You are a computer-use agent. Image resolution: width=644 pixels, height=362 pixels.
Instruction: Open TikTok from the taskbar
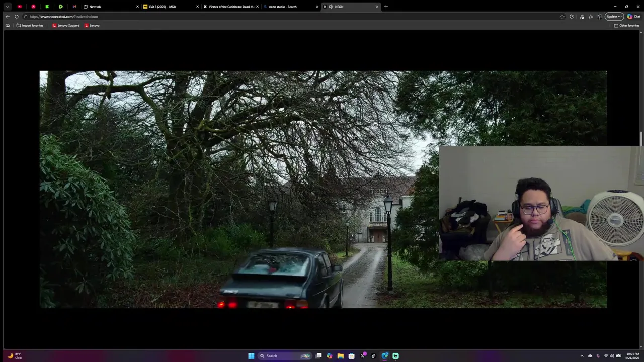[373, 356]
